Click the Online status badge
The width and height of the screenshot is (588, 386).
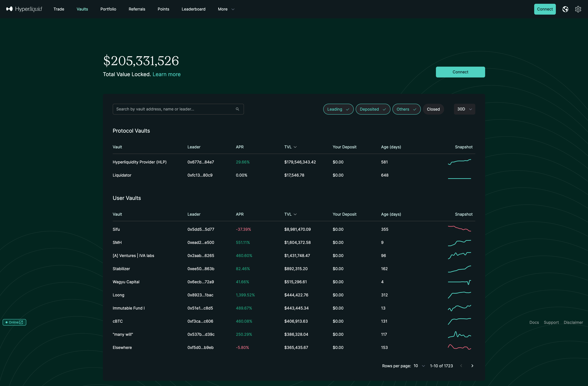pyautogui.click(x=14, y=322)
